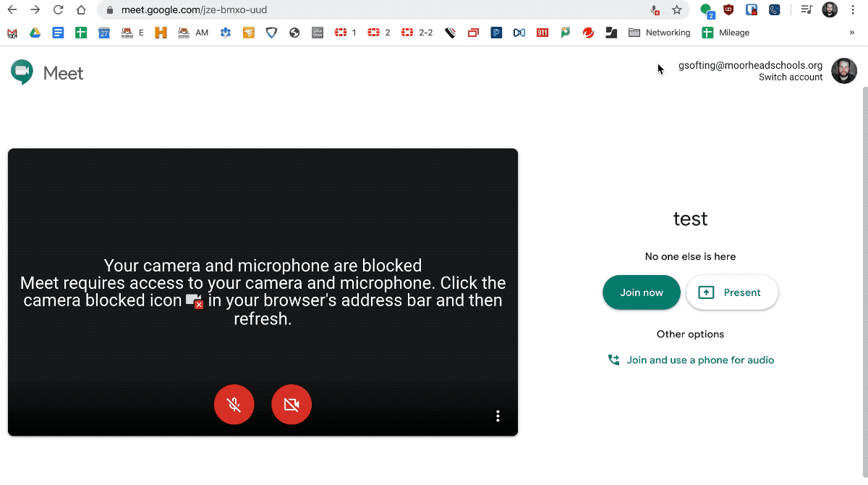Image resolution: width=868 pixels, height=485 pixels.
Task: Click camera blocked icon in address bar
Action: 655,10
